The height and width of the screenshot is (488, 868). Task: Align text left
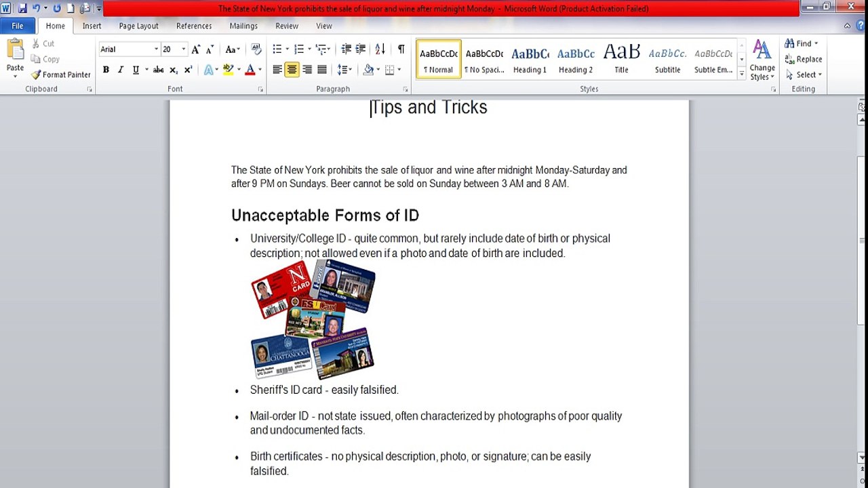(x=277, y=70)
